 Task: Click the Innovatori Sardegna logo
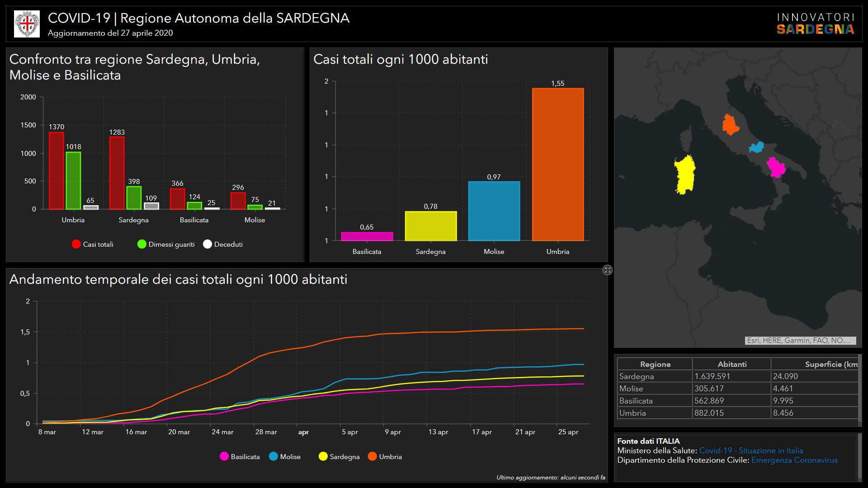[x=815, y=24]
